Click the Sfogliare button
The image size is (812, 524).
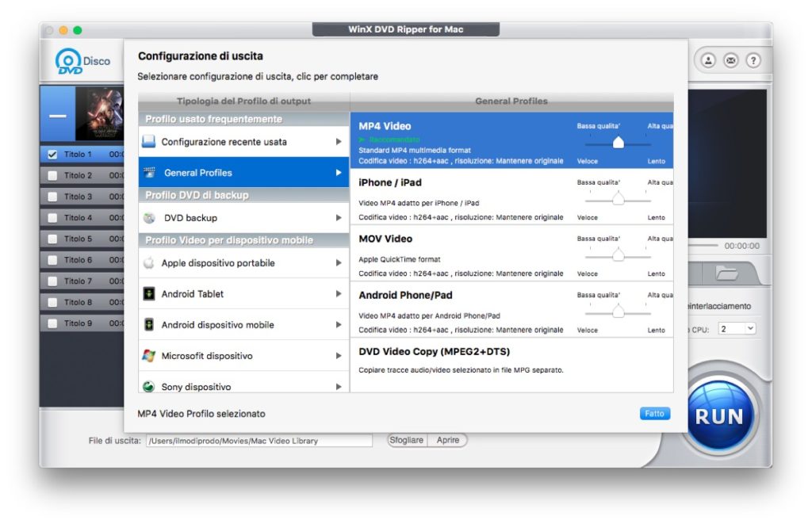point(407,440)
